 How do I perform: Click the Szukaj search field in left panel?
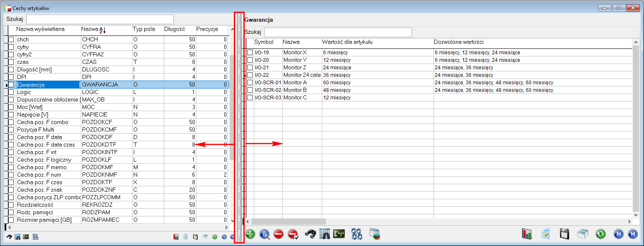point(100,19)
